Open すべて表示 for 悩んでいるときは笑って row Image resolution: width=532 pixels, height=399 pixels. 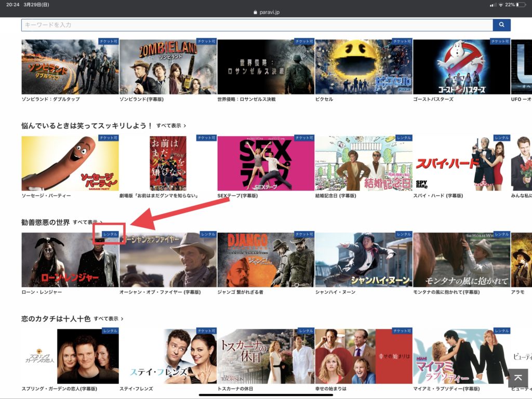point(171,126)
